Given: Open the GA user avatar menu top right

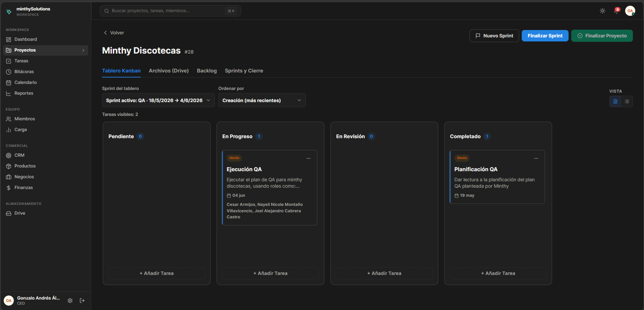Looking at the screenshot, I should click(630, 11).
